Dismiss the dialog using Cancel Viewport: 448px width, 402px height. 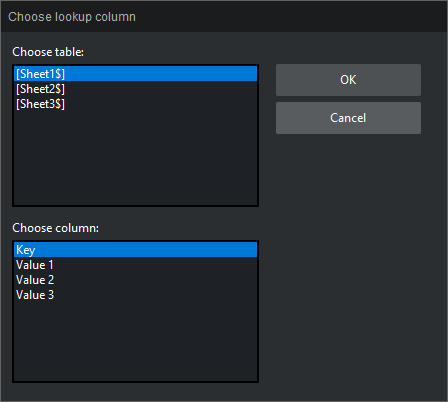(x=348, y=118)
